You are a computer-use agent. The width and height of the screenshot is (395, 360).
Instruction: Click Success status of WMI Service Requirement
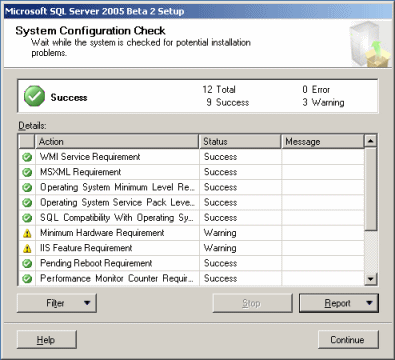tap(220, 157)
